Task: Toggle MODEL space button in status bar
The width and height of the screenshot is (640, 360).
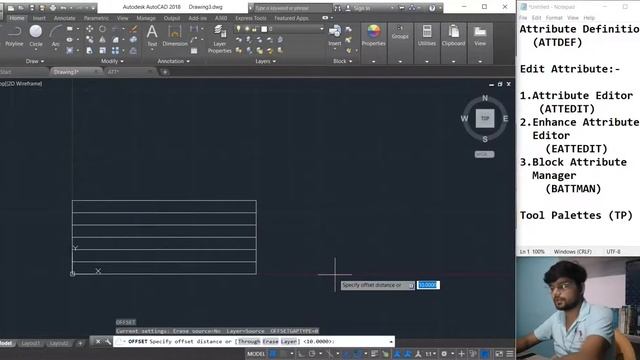Action: tap(256, 354)
